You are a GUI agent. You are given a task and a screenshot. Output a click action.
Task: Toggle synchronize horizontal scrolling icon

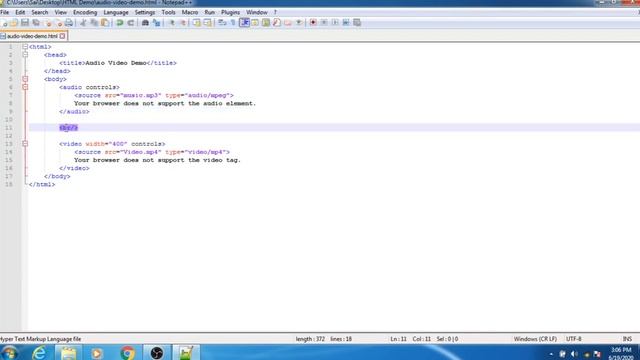208,23
